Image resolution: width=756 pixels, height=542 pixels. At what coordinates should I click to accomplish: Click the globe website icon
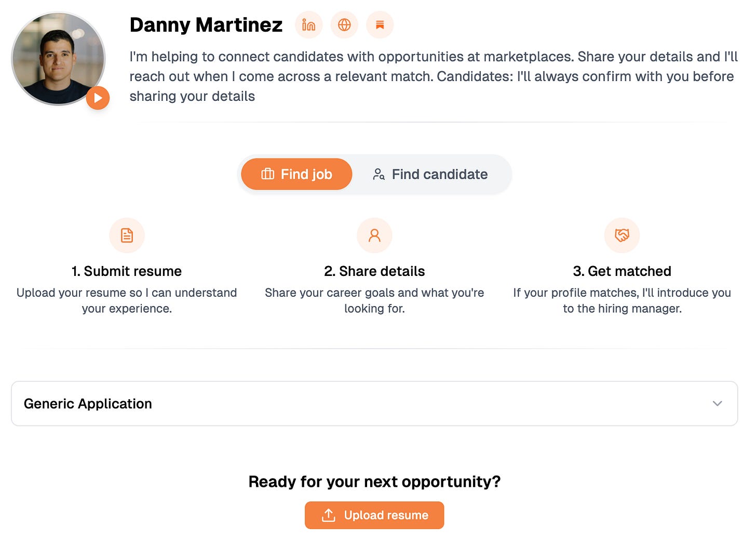[344, 25]
